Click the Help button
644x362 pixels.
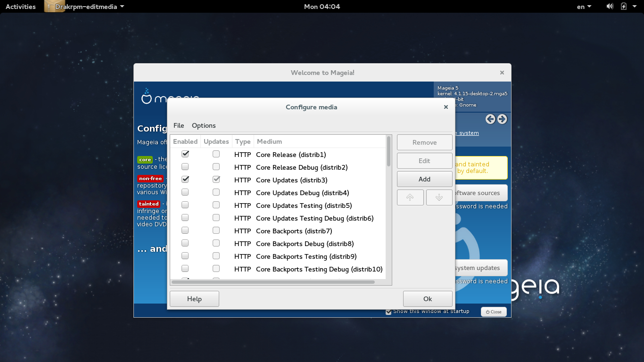194,299
